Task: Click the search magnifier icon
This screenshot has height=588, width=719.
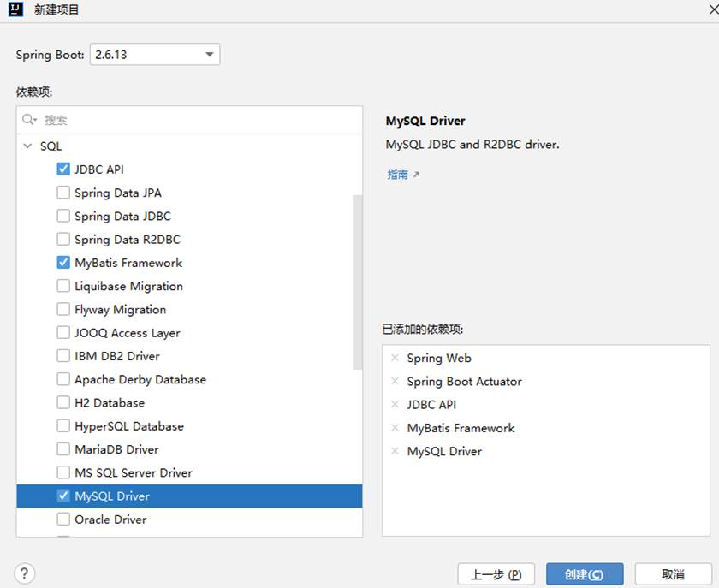Action: click(28, 120)
